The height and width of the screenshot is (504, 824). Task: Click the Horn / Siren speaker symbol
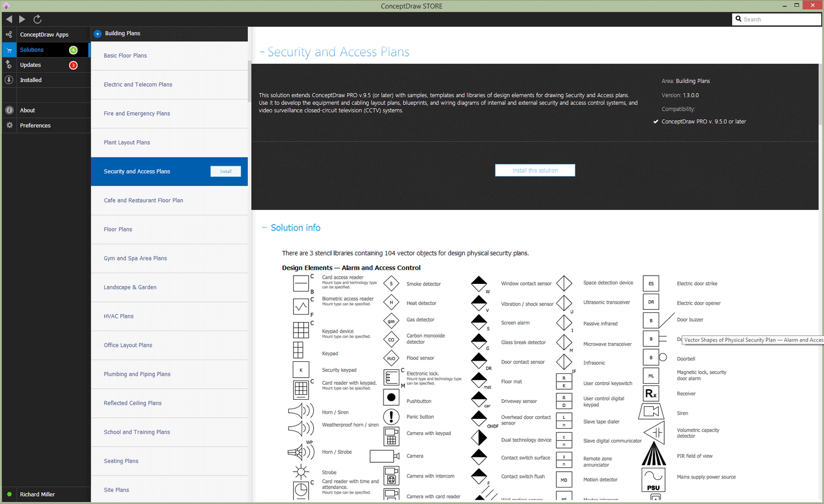pyautogui.click(x=300, y=411)
